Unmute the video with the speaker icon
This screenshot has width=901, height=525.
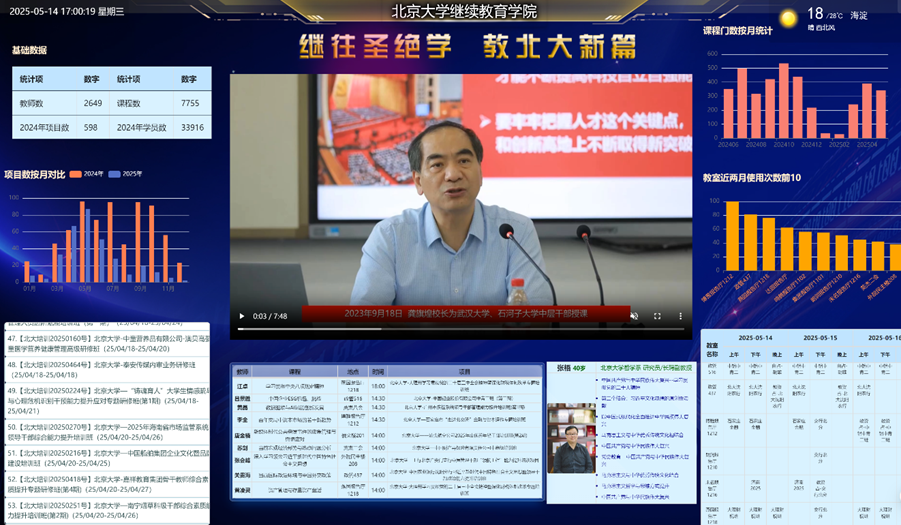(634, 316)
